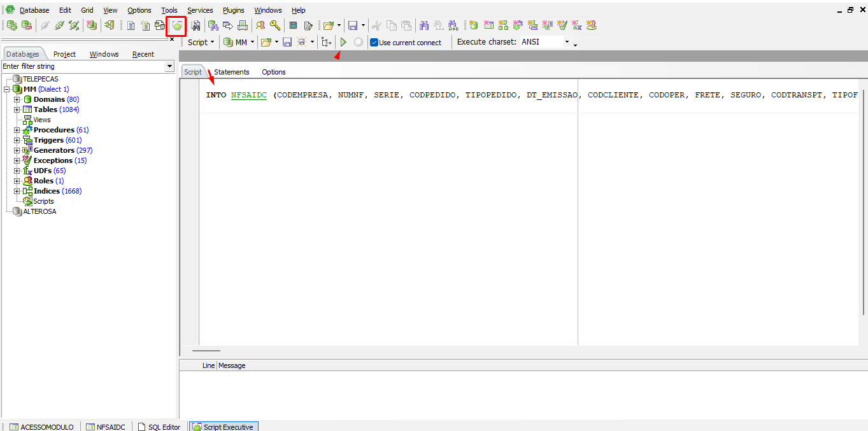The height and width of the screenshot is (431, 868).
Task: Click the users icon next to the key
Action: tap(260, 25)
